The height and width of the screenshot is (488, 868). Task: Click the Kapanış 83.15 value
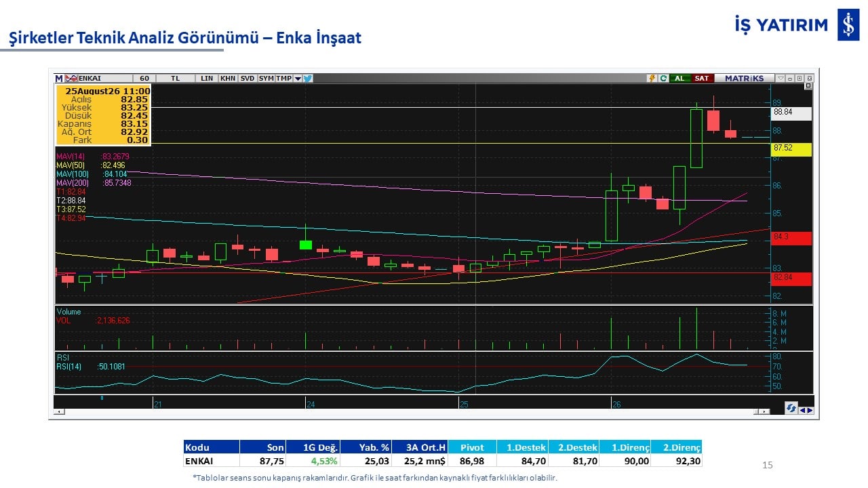click(134, 123)
